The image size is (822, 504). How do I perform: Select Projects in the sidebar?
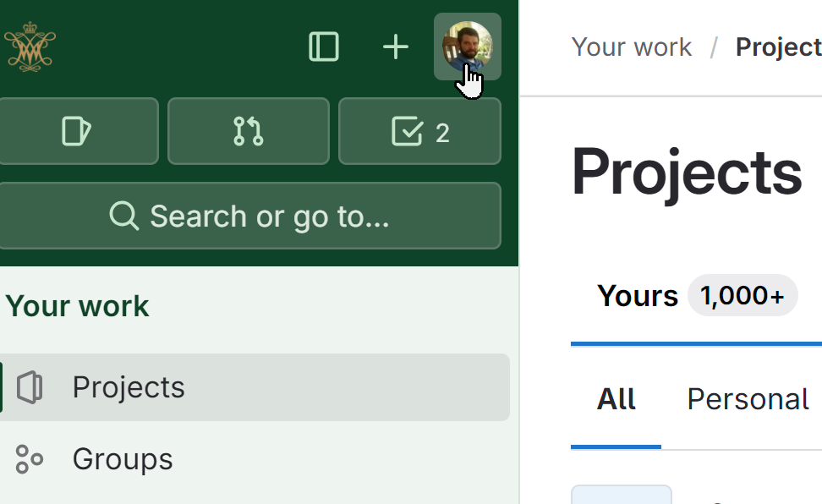255,387
